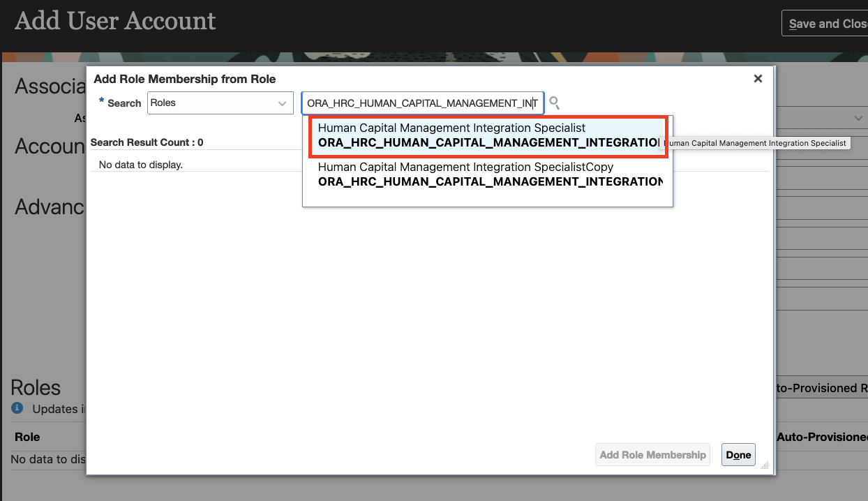
Task: Click inside the role search input field
Action: (422, 103)
